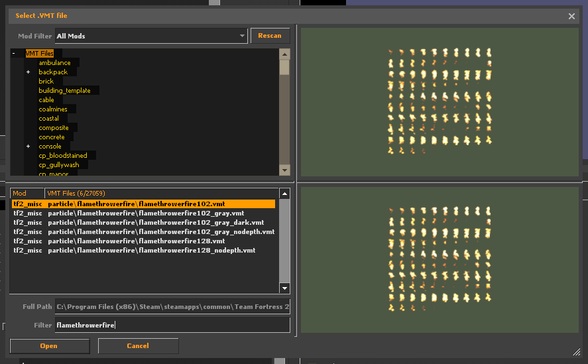The width and height of the screenshot is (588, 364).
Task: Click the upper flame texture preview
Action: (x=440, y=101)
